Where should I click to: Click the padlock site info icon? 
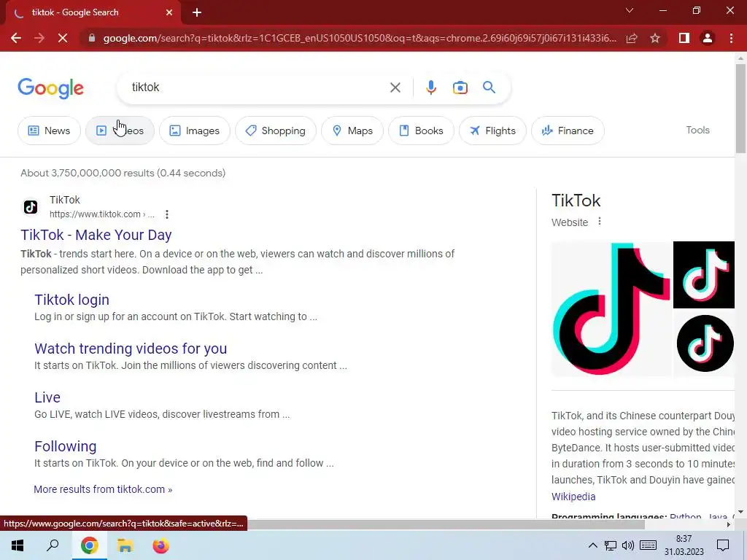[92, 38]
